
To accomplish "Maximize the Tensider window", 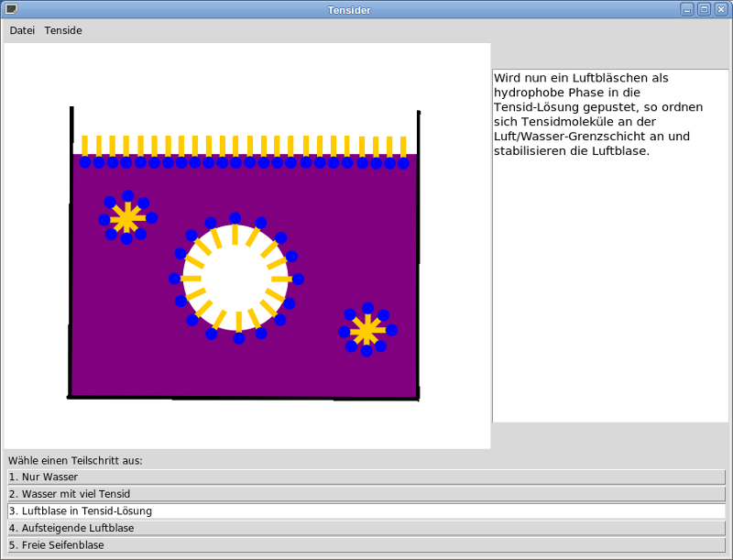I will click(704, 9).
